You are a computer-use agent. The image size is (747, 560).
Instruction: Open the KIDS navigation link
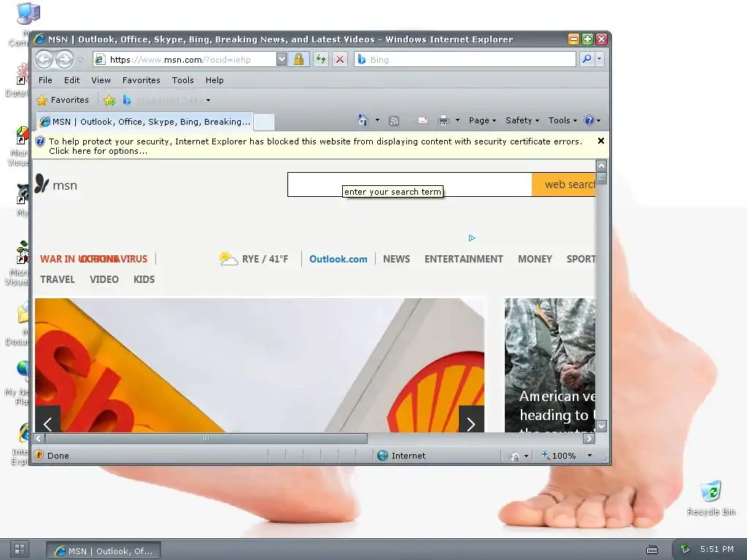pyautogui.click(x=144, y=279)
